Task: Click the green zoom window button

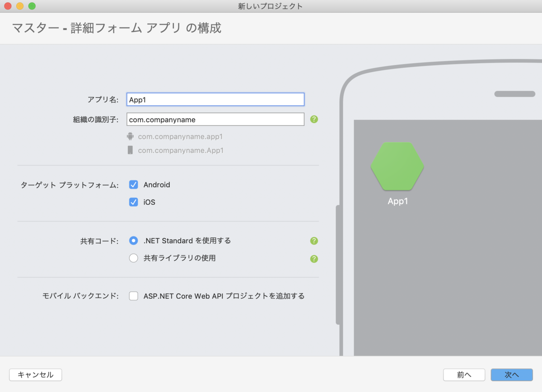Action: pyautogui.click(x=32, y=6)
